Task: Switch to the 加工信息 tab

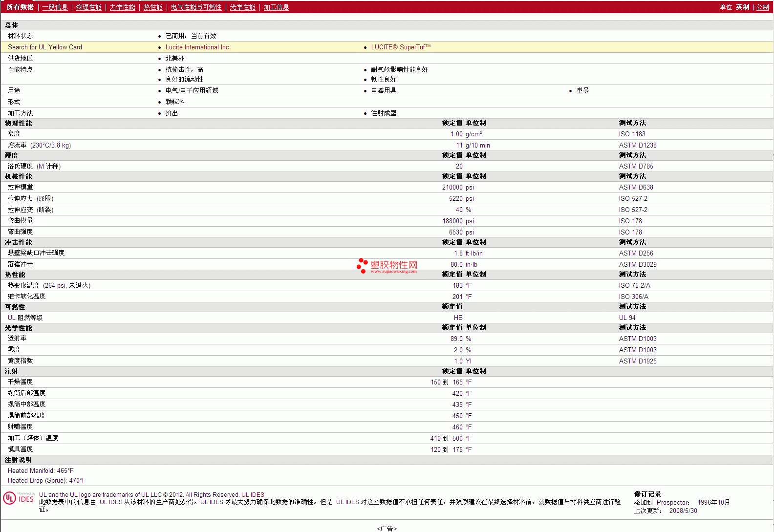Action: point(277,7)
